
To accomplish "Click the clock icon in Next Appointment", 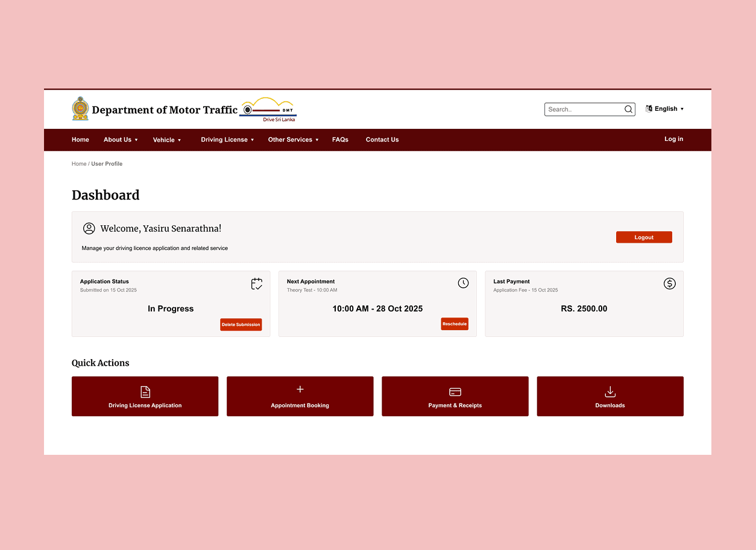I will [463, 283].
